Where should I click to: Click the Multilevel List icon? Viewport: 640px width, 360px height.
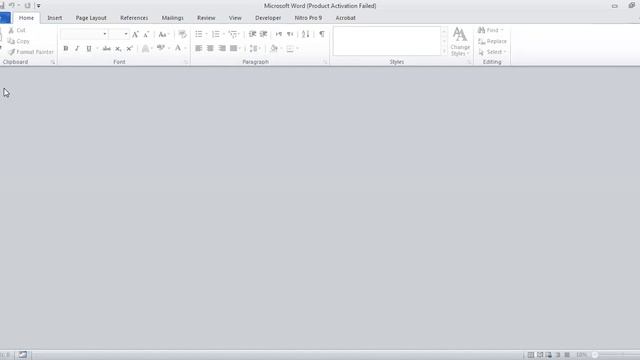233,34
